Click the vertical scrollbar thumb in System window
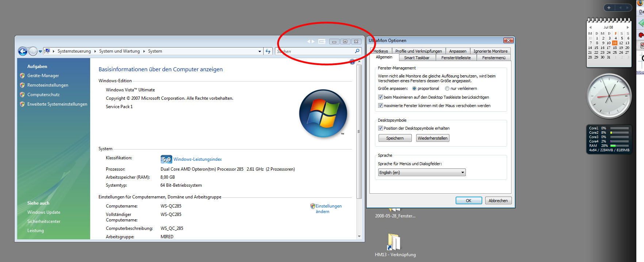 [x=359, y=131]
